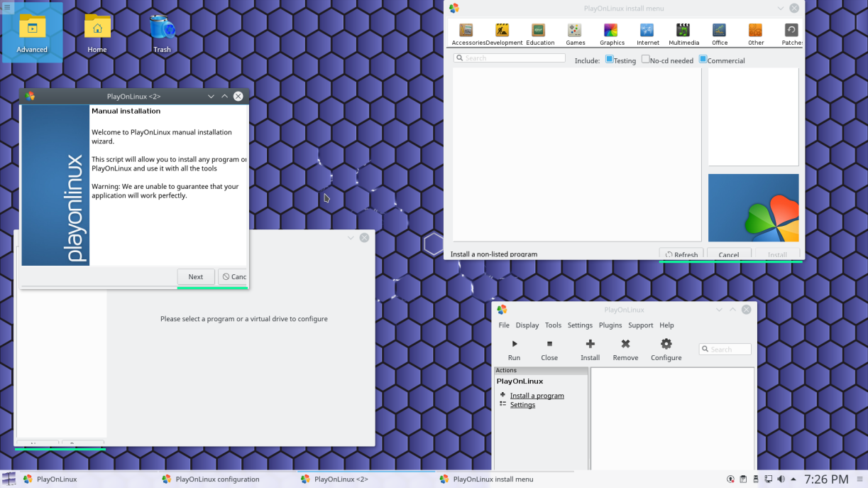
Task: Click 'Please select a program or a virtual drive' text
Action: (x=244, y=319)
